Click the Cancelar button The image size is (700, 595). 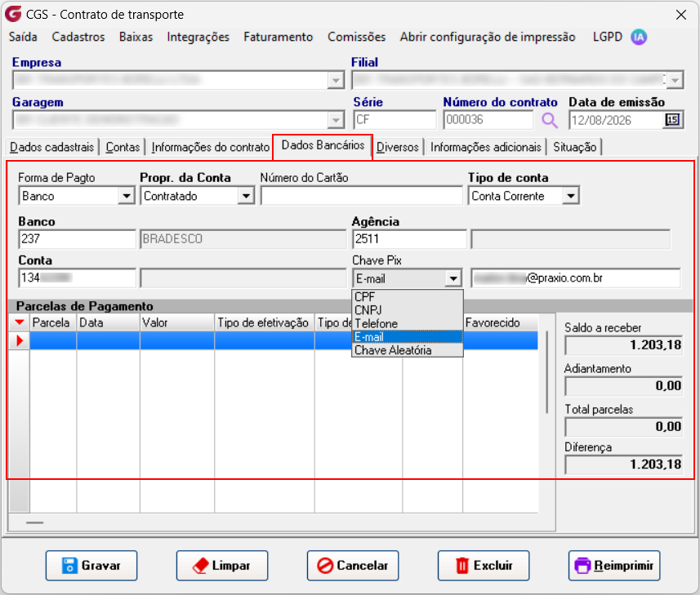pyautogui.click(x=353, y=566)
